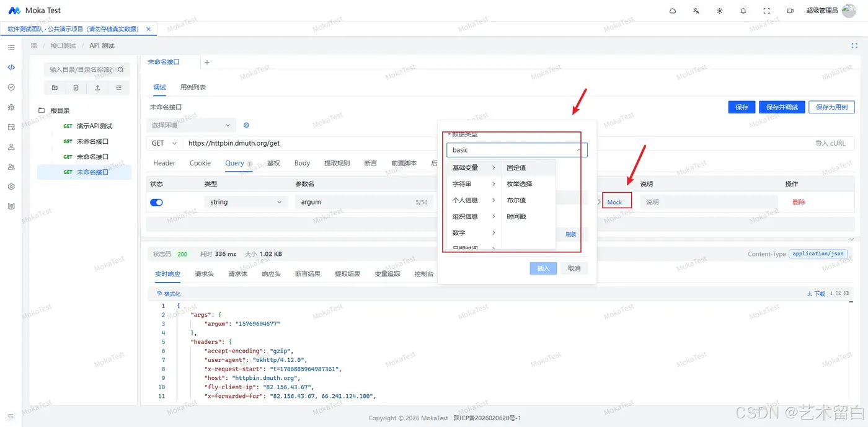Click the upload import icon
Image resolution: width=868 pixels, height=427 pixels.
[x=97, y=88]
